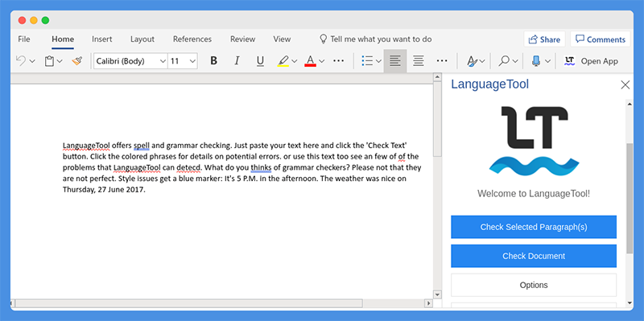Switch to the Layout tab
Image resolution: width=644 pixels, height=321 pixels.
point(142,39)
